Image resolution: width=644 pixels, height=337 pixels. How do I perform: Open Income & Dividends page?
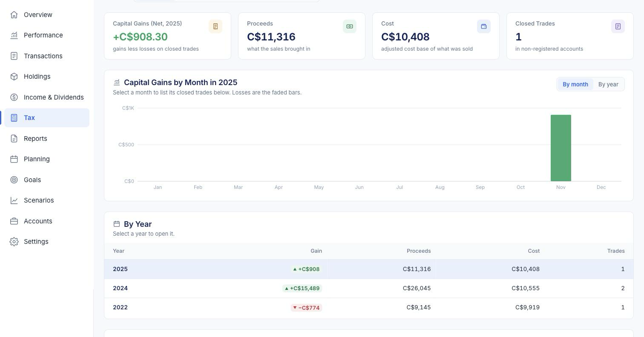coord(47,97)
